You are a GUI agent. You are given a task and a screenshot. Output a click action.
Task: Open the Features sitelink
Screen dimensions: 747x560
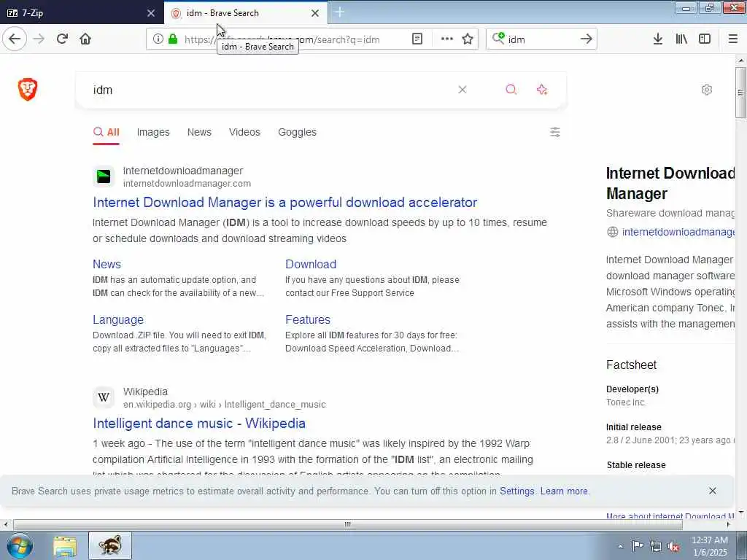[x=308, y=319]
